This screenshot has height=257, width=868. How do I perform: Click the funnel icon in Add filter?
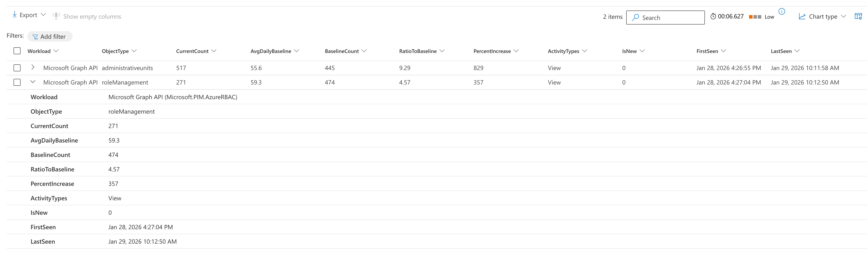35,37
